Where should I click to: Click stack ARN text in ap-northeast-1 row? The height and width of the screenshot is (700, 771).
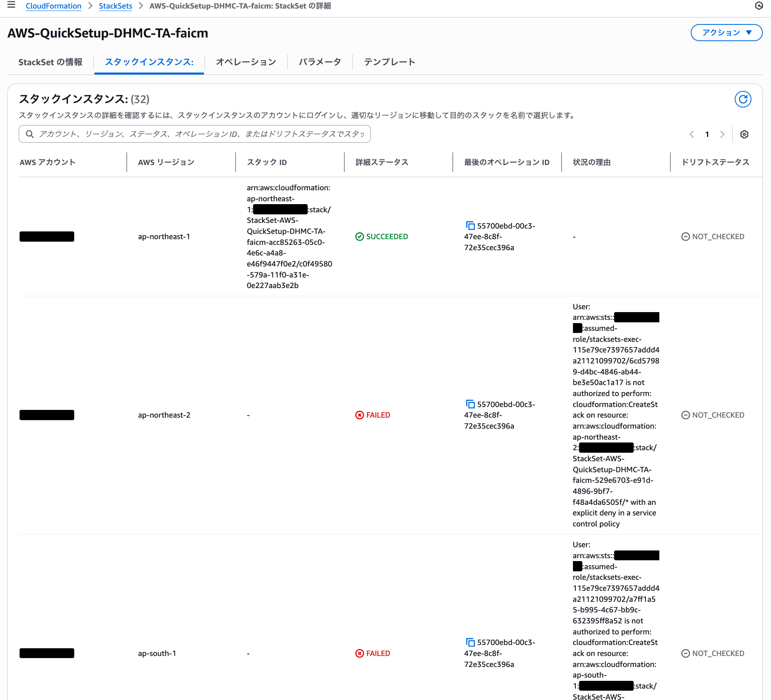click(x=289, y=237)
